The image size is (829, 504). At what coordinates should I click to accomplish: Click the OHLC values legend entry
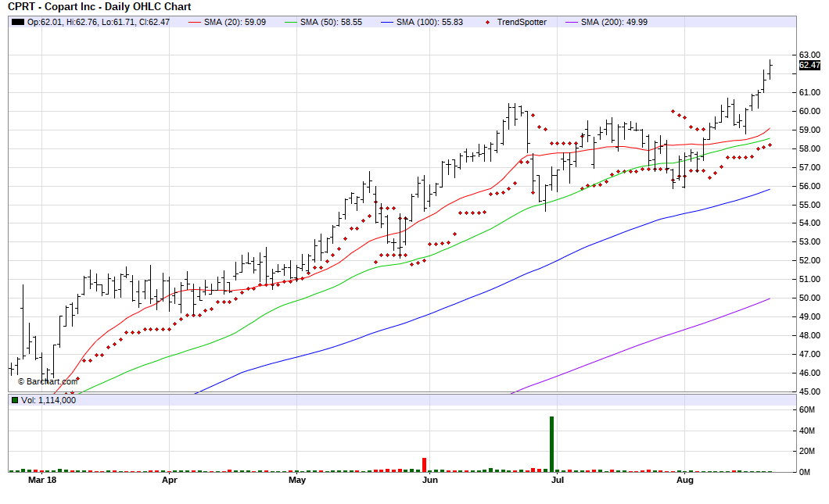pyautogui.click(x=99, y=22)
